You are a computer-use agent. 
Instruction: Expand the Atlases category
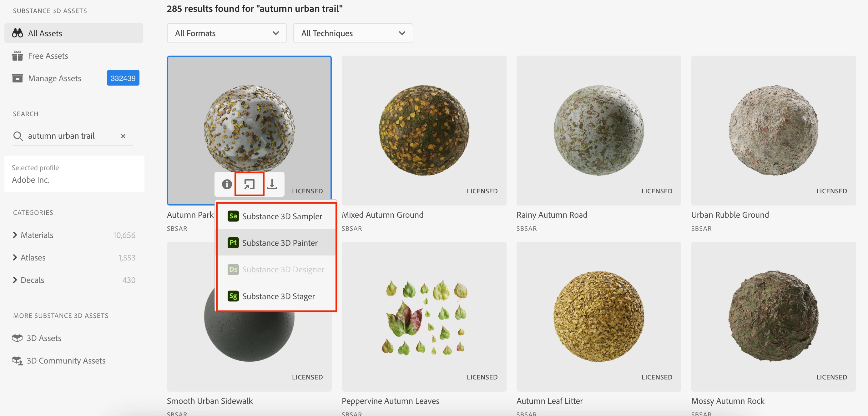coord(15,257)
